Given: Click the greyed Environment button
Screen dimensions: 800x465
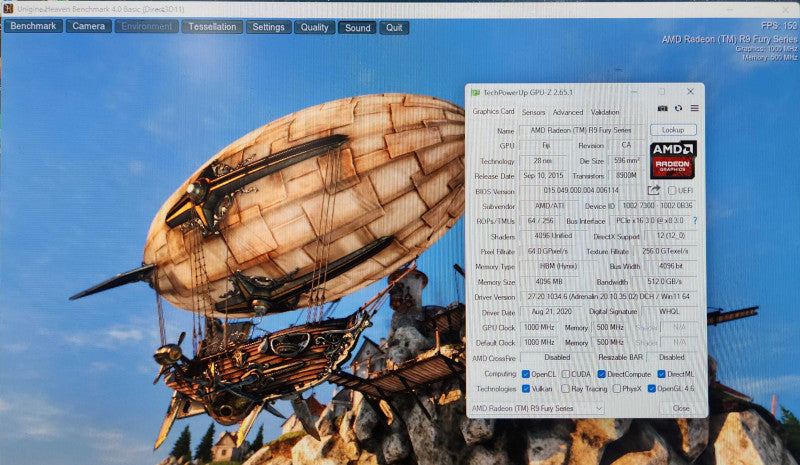Looking at the screenshot, I should [x=146, y=27].
